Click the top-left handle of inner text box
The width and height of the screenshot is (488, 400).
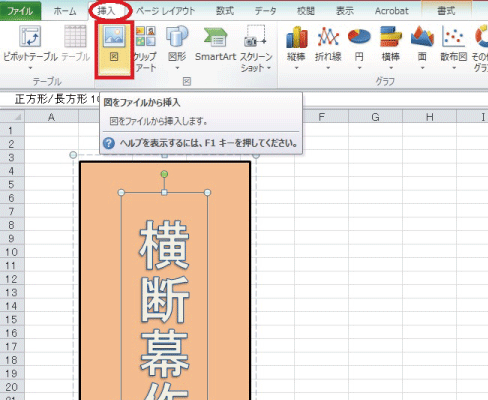pos(121,192)
